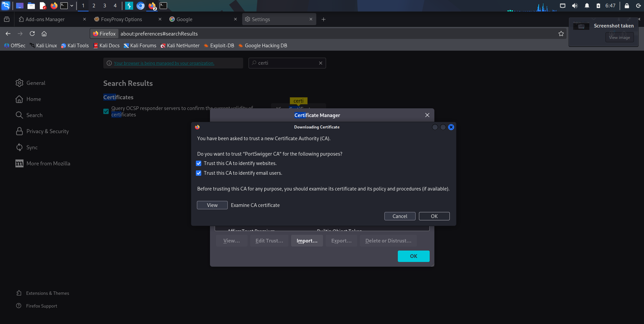
Task: Lock the screen with the padlock icon
Action: [627, 6]
